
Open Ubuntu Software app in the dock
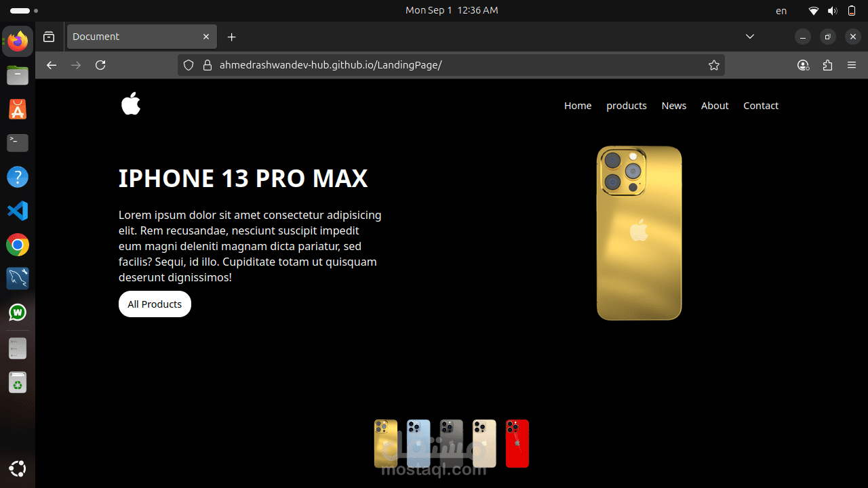(18, 109)
